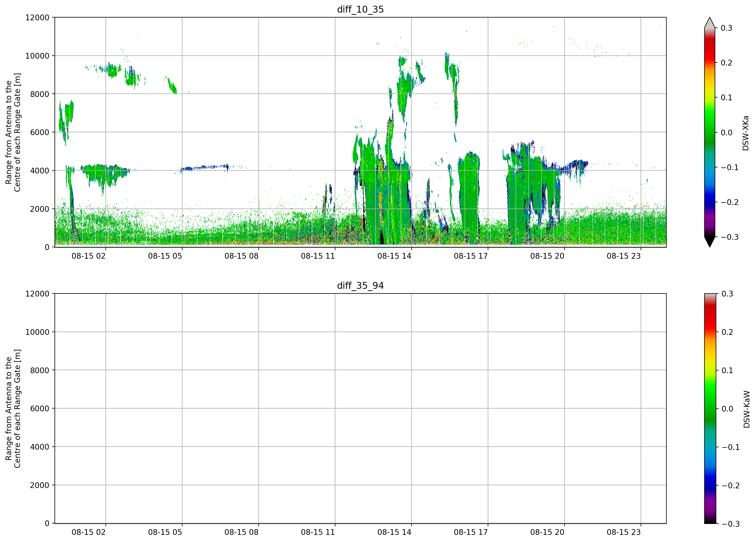Screen dimensions: 756x542
Task: Click the DSW-XKa colorbar label
Action: pos(746,133)
